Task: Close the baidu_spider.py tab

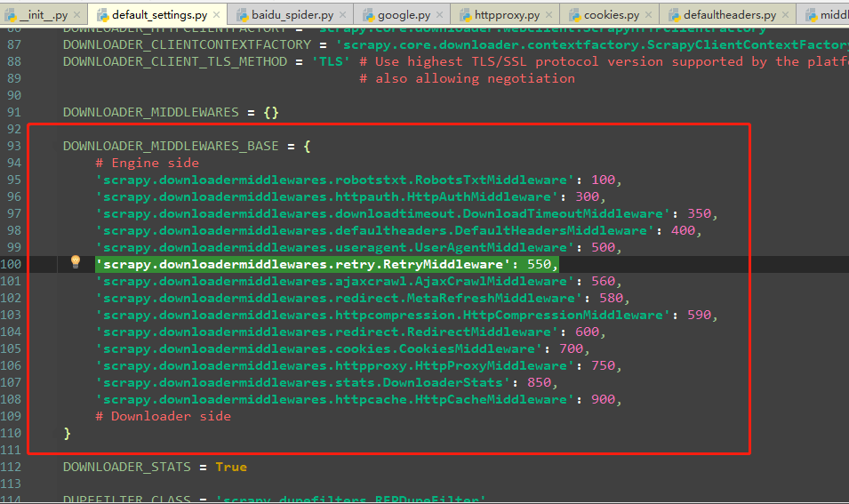Action: pos(343,15)
